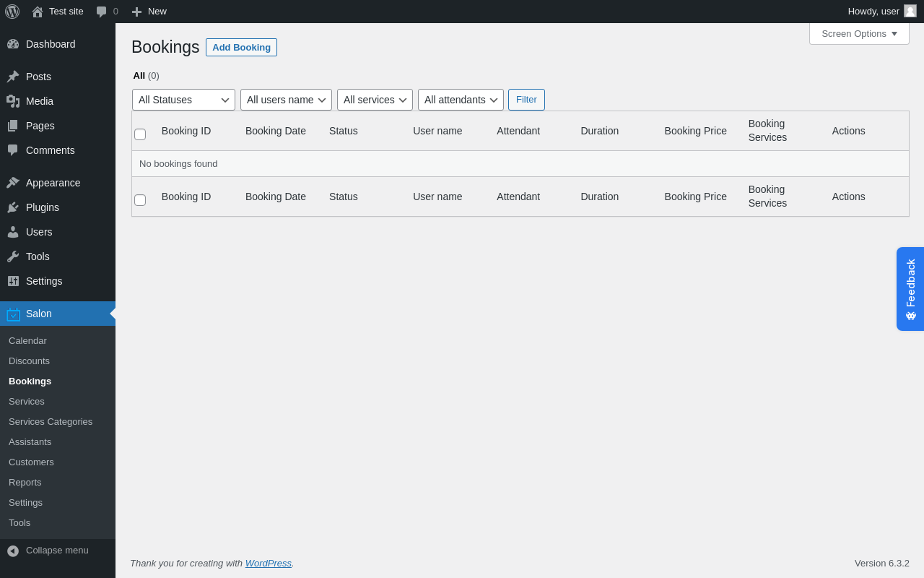Click the Dashboard gauge icon
924x578 pixels.
(x=13, y=44)
